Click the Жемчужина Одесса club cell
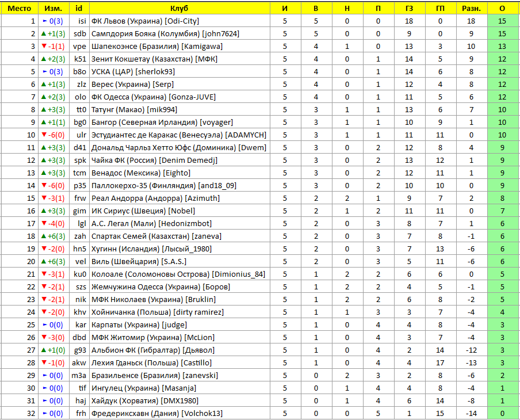This screenshot has width=520, height=420. click(179, 287)
